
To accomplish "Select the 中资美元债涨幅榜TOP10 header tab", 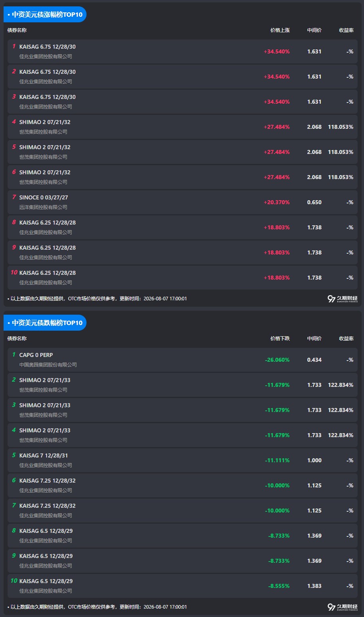I will [45, 15].
